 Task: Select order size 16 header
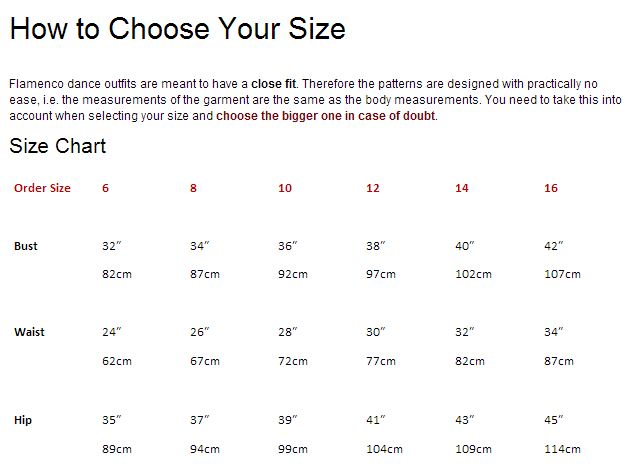click(551, 188)
